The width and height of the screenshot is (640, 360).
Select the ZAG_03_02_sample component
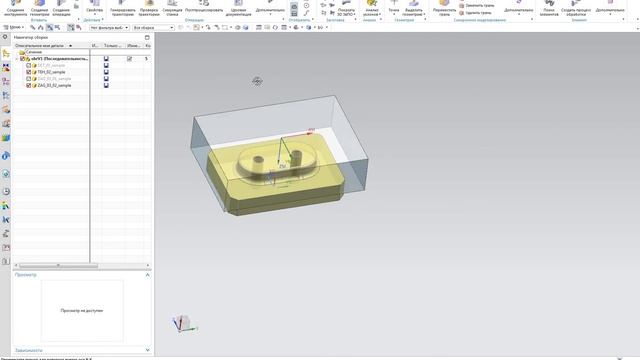[54, 85]
